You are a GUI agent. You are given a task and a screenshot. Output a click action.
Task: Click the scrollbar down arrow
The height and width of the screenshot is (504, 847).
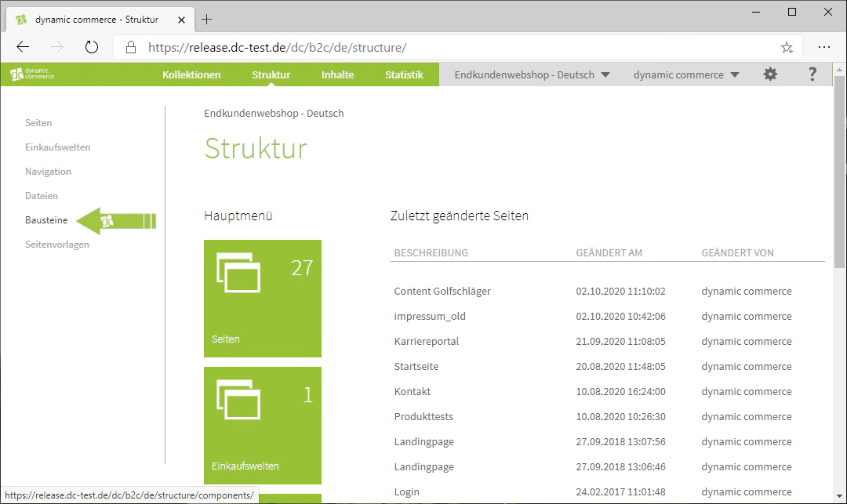839,495
